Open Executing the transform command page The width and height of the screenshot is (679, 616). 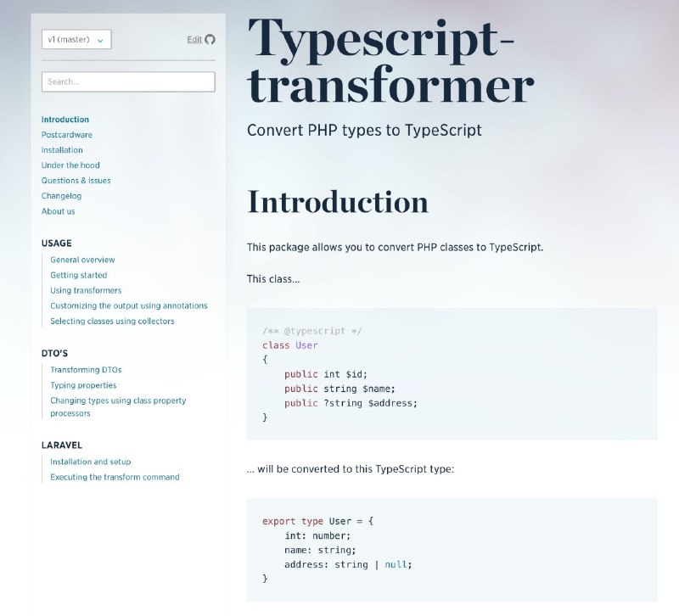click(115, 477)
